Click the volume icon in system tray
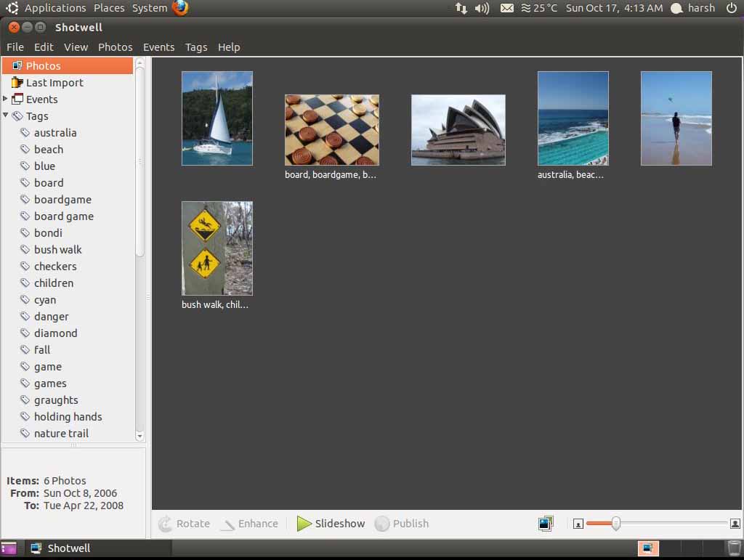 pyautogui.click(x=482, y=8)
